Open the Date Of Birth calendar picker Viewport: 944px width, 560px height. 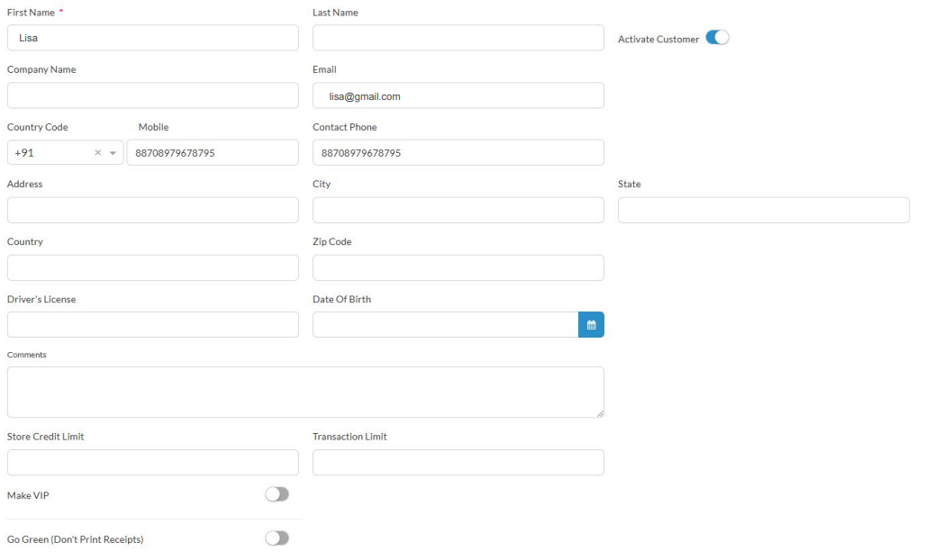[x=591, y=325]
